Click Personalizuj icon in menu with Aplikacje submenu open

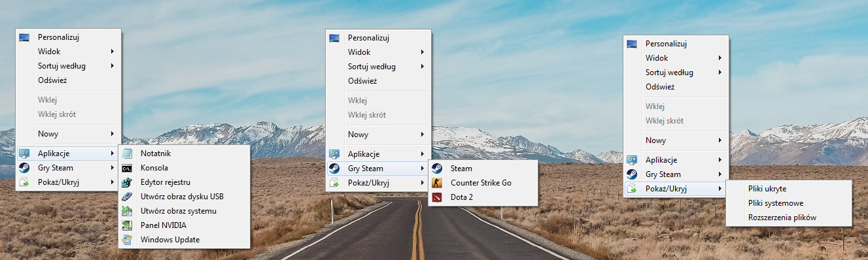(x=24, y=38)
